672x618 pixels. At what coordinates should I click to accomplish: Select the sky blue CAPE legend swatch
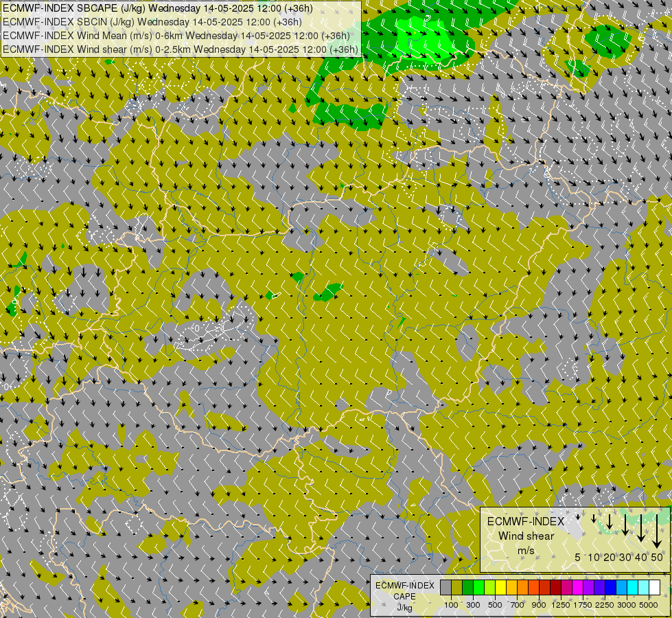click(x=621, y=588)
